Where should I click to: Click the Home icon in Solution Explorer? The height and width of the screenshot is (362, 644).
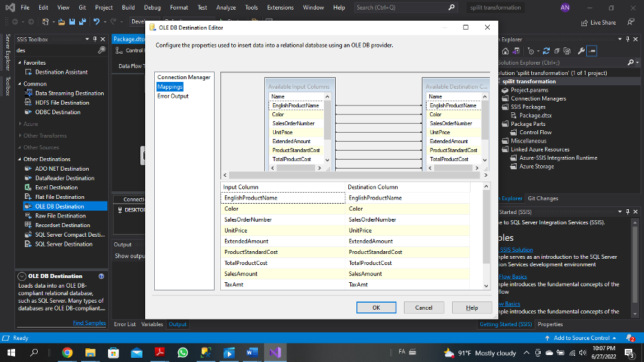(x=506, y=51)
